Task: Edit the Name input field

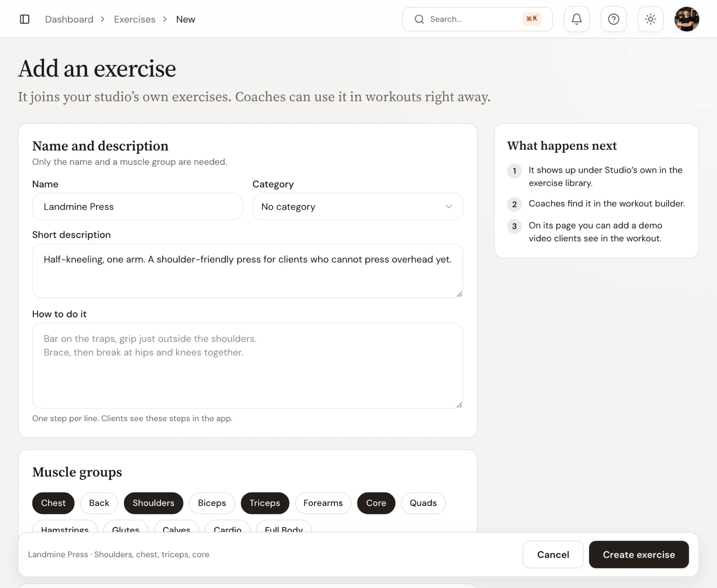Action: pos(137,207)
